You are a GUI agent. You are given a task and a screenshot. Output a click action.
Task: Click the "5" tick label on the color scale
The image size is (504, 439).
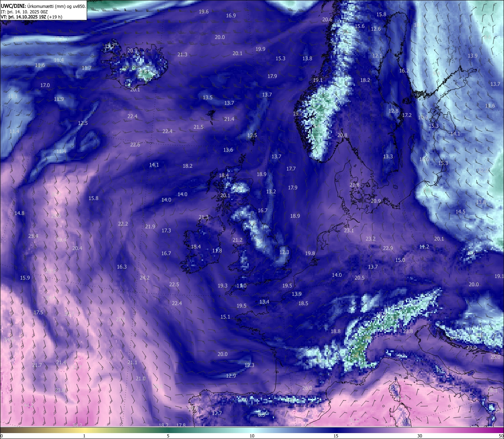(x=168, y=436)
